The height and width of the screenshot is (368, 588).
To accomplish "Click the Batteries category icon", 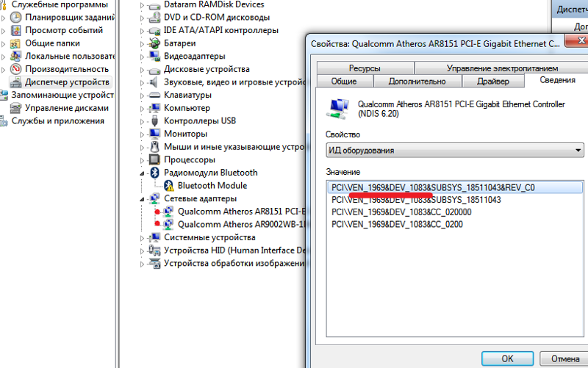I will 154,43.
